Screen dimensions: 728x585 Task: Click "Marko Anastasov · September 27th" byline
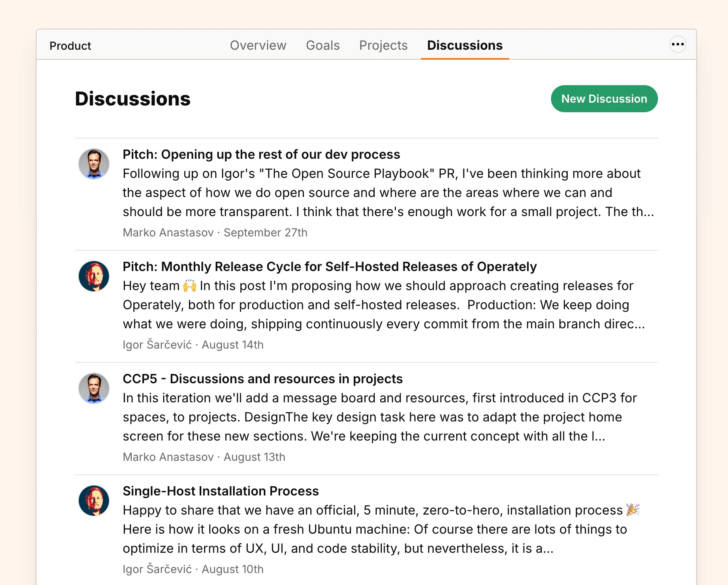pyautogui.click(x=215, y=232)
